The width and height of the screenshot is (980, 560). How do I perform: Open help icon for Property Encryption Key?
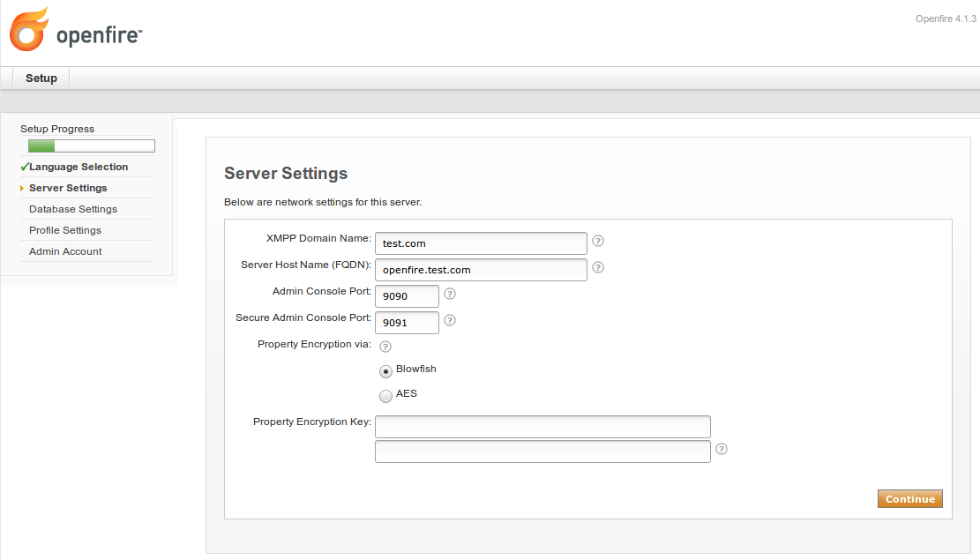(722, 449)
